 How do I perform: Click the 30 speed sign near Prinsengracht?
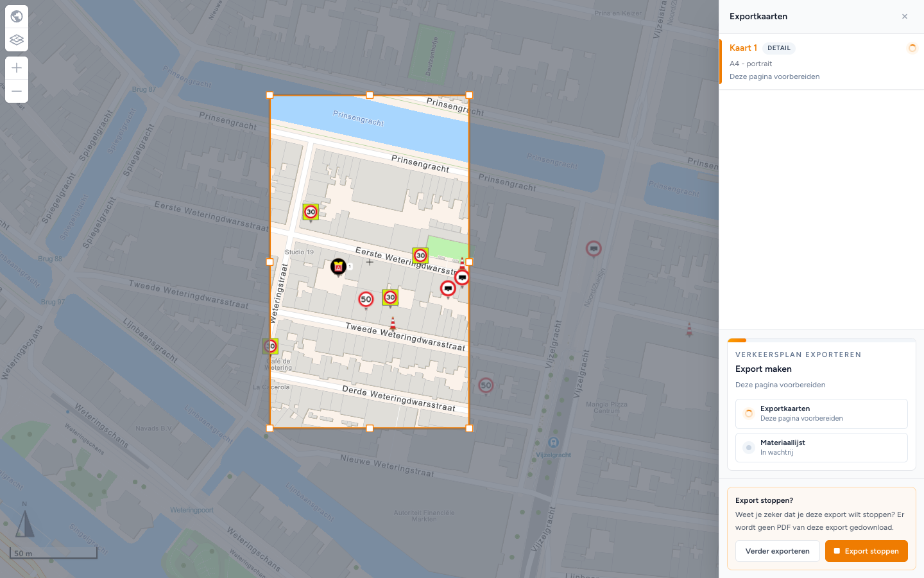(x=311, y=212)
